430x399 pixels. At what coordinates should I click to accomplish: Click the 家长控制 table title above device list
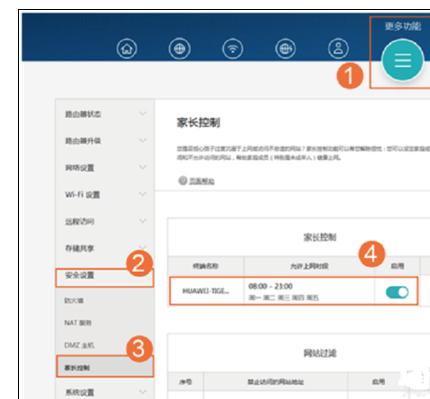pyautogui.click(x=319, y=237)
